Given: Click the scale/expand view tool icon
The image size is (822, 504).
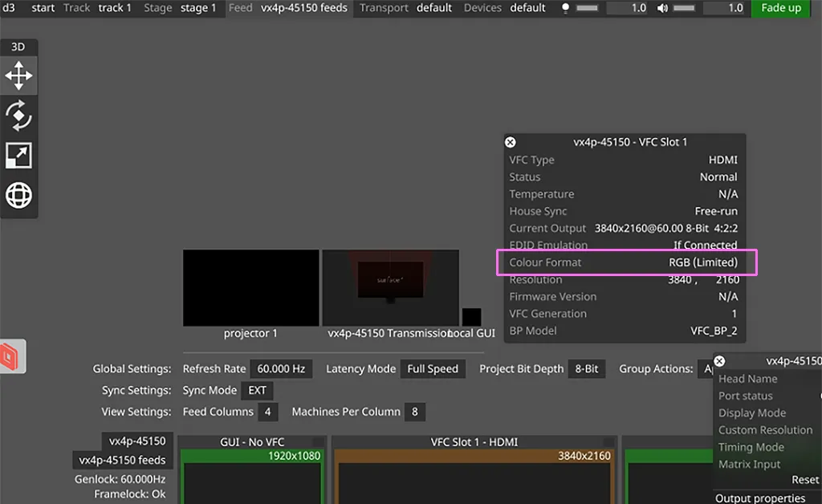Looking at the screenshot, I should click(18, 155).
